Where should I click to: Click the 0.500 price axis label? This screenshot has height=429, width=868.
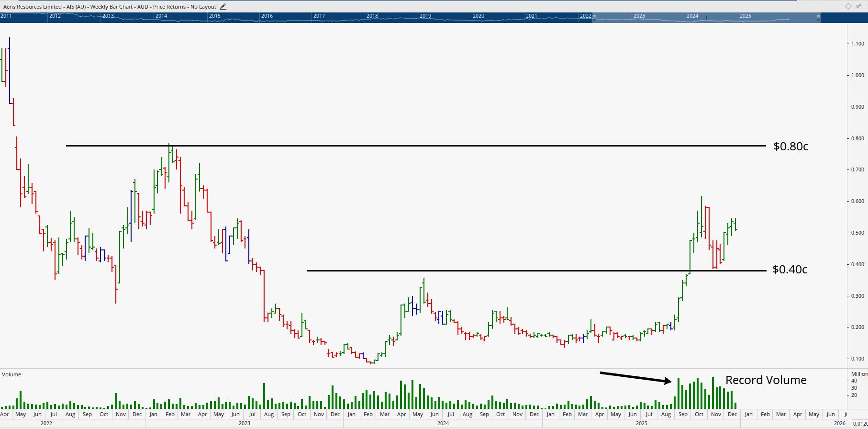(x=857, y=233)
